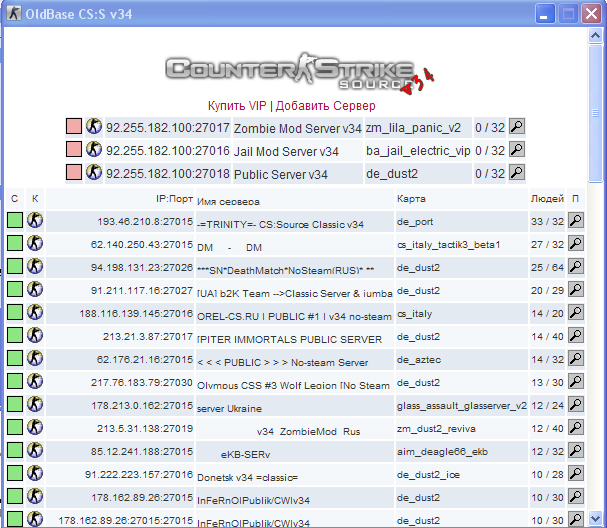The width and height of the screenshot is (607, 528).
Task: Open magnifier for eKB-SERv row
Action: click(576, 451)
